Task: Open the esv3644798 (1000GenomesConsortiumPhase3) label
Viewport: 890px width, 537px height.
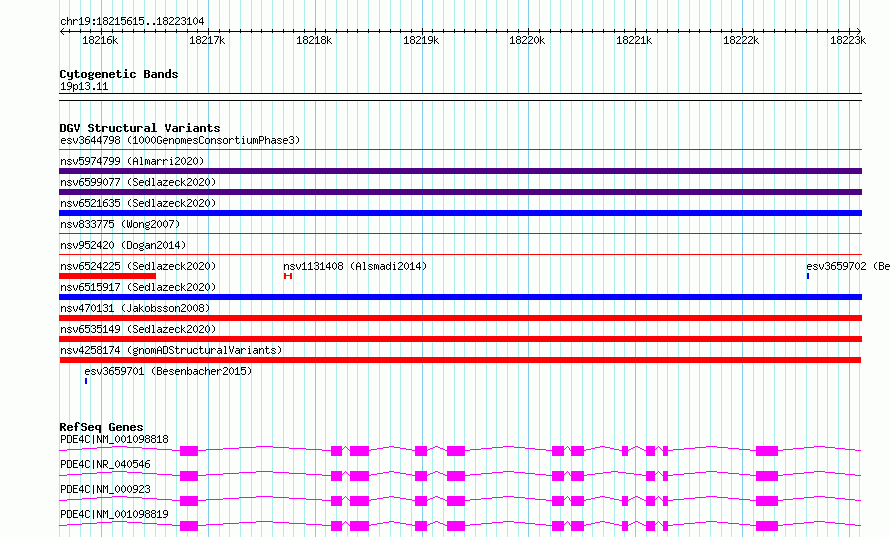Action: [x=180, y=140]
